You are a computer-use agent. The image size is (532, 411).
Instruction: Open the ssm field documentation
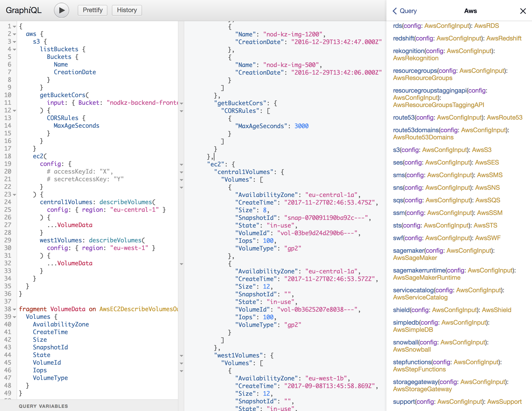pyautogui.click(x=399, y=213)
